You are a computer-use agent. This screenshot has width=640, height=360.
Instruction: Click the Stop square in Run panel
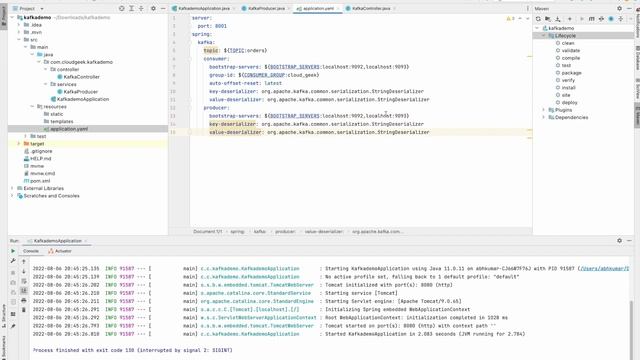coord(13,272)
